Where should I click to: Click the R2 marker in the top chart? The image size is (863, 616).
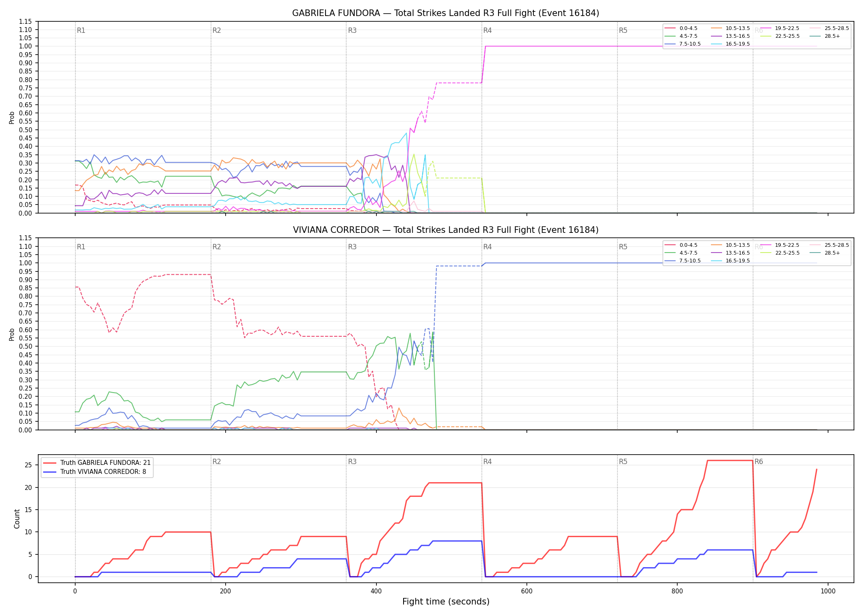(x=217, y=30)
